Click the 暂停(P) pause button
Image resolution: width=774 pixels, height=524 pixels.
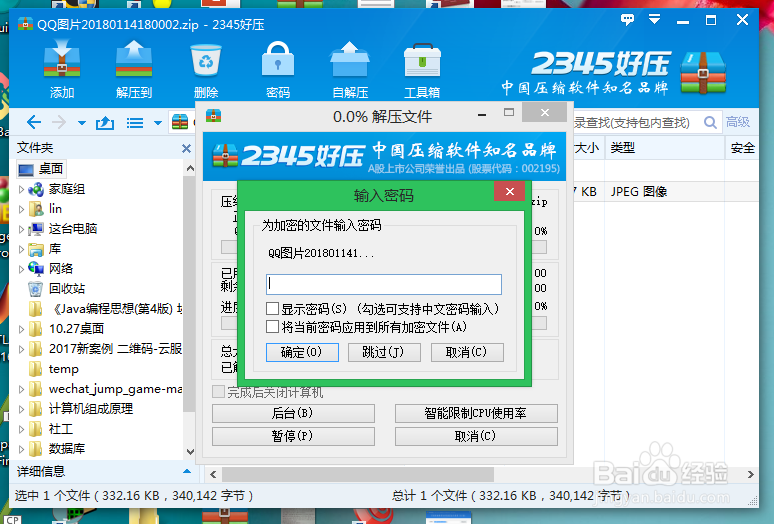point(293,436)
